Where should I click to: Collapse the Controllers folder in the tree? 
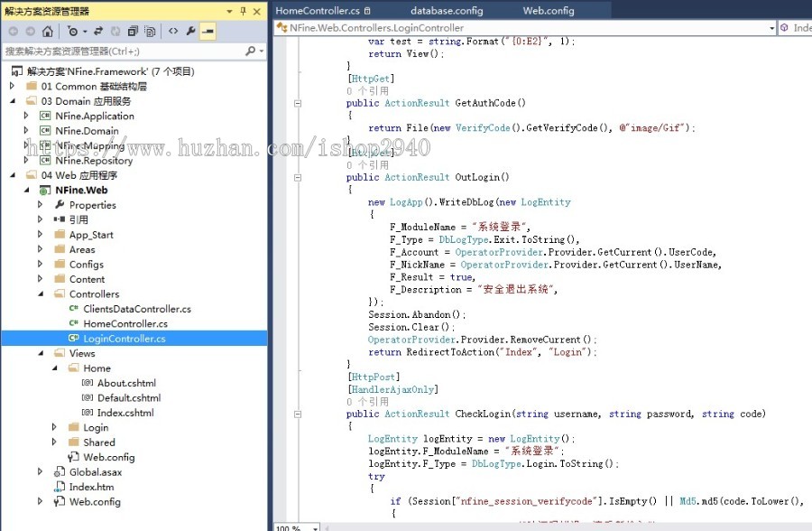(41, 294)
